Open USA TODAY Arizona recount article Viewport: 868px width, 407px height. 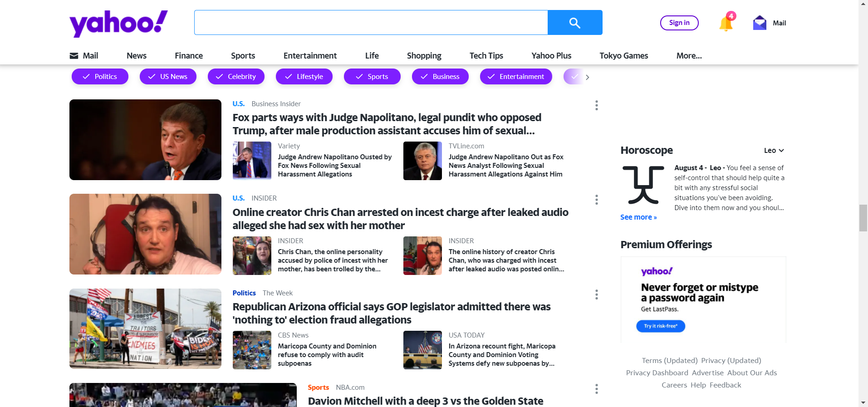[502, 355]
